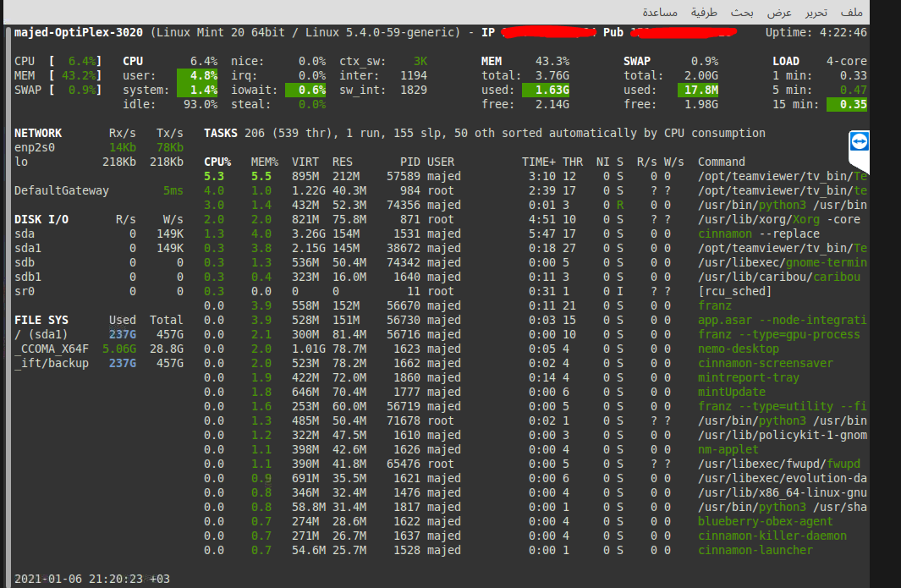Click the iowait 0.6% value

305,91
